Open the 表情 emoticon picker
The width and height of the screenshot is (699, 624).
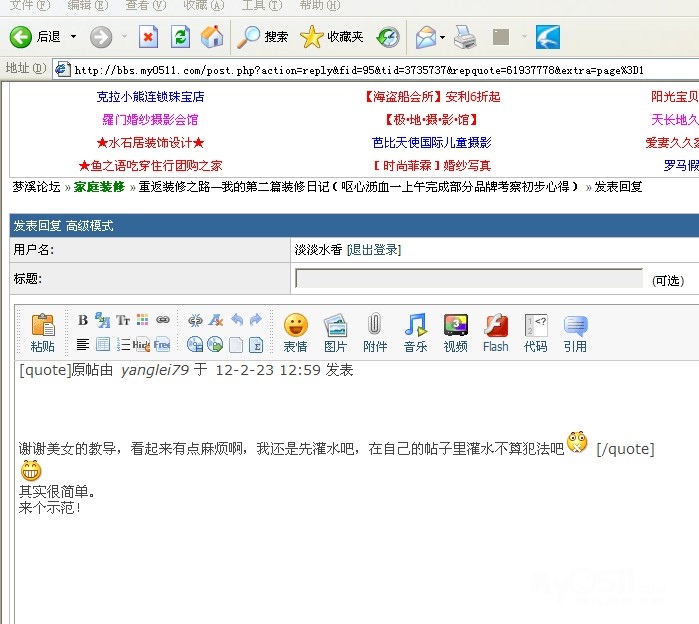pos(295,331)
